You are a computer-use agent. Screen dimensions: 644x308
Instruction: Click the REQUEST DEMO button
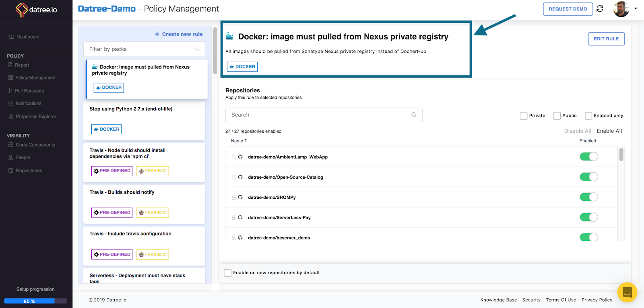coord(568,9)
